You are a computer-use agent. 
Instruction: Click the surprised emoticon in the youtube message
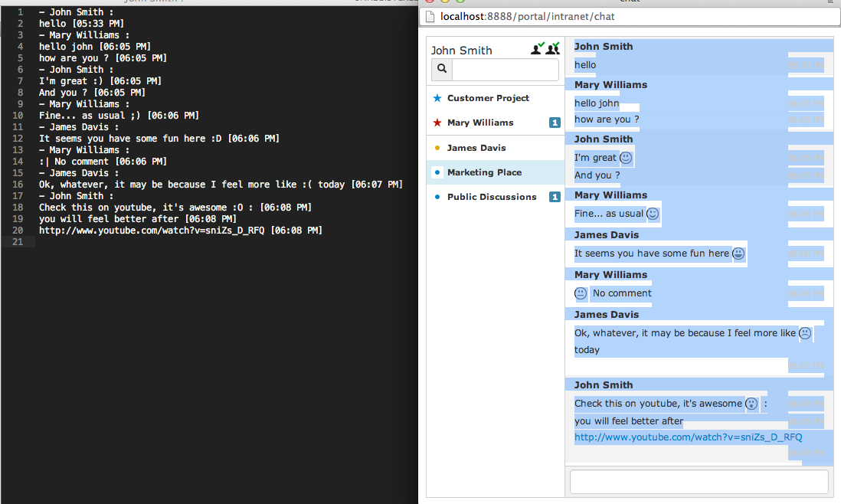pos(751,404)
